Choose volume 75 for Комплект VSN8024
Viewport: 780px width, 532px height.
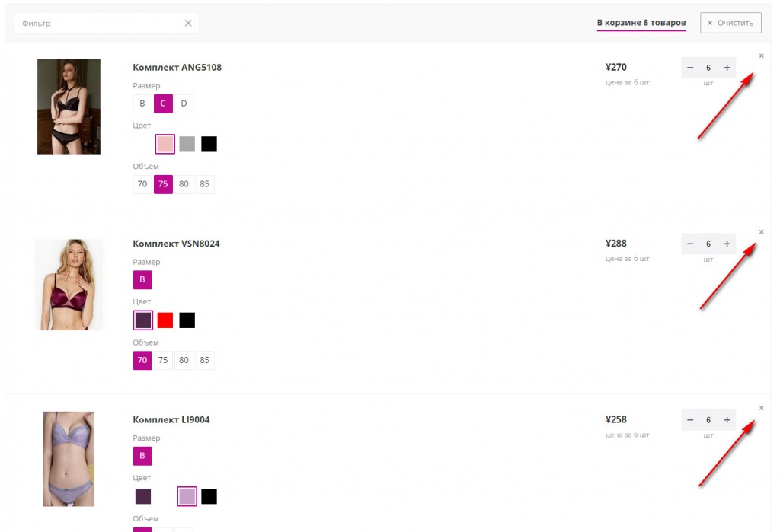[x=163, y=360]
